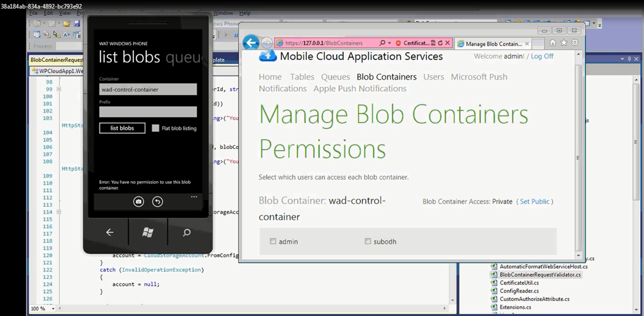Click the Mobile Cloud Application Services cloud logo
This screenshot has width=644, height=316.
(268, 56)
